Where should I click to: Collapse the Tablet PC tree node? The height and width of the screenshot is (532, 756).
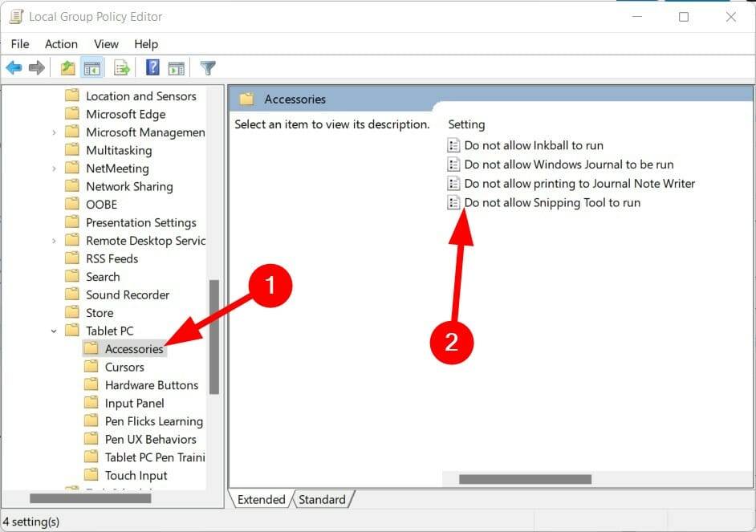click(x=54, y=331)
